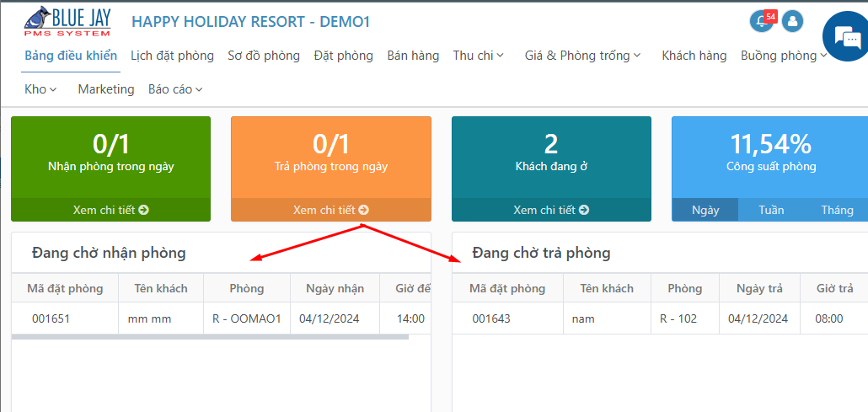This screenshot has height=412, width=868.
Task: Open Sơ đồ phòng menu item
Action: 264,56
